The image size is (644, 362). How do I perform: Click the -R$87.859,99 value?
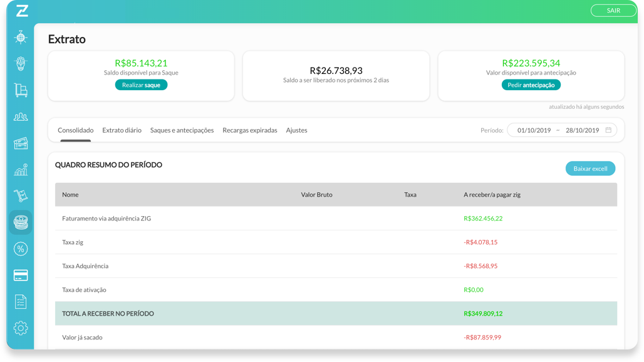pos(482,338)
